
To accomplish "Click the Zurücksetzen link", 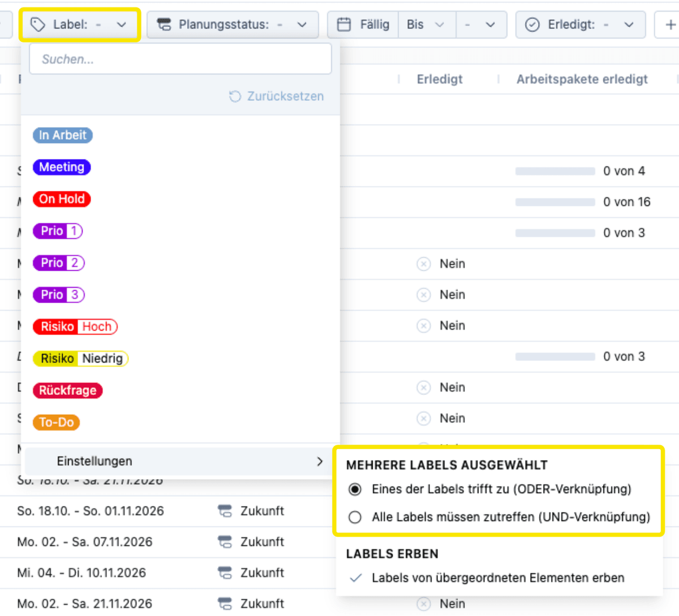I will pos(277,97).
